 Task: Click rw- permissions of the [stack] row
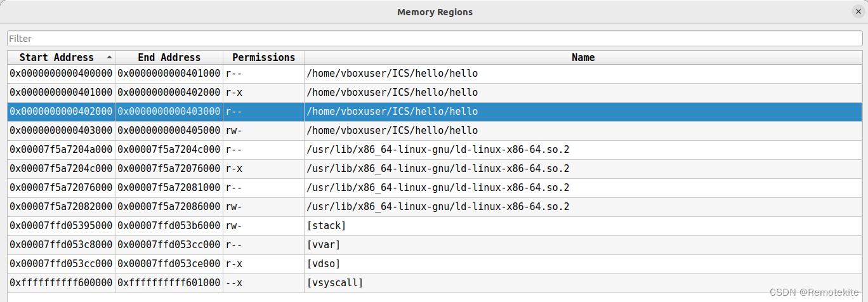click(x=234, y=226)
